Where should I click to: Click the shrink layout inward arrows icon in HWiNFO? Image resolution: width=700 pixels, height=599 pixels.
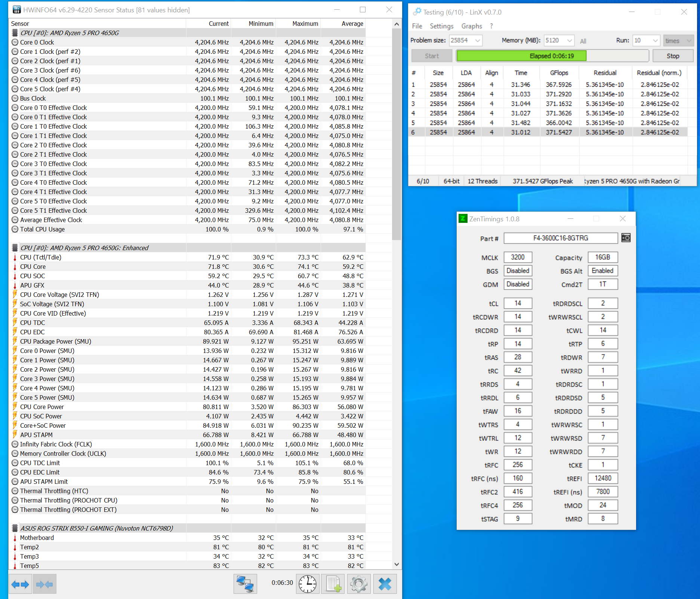[44, 584]
